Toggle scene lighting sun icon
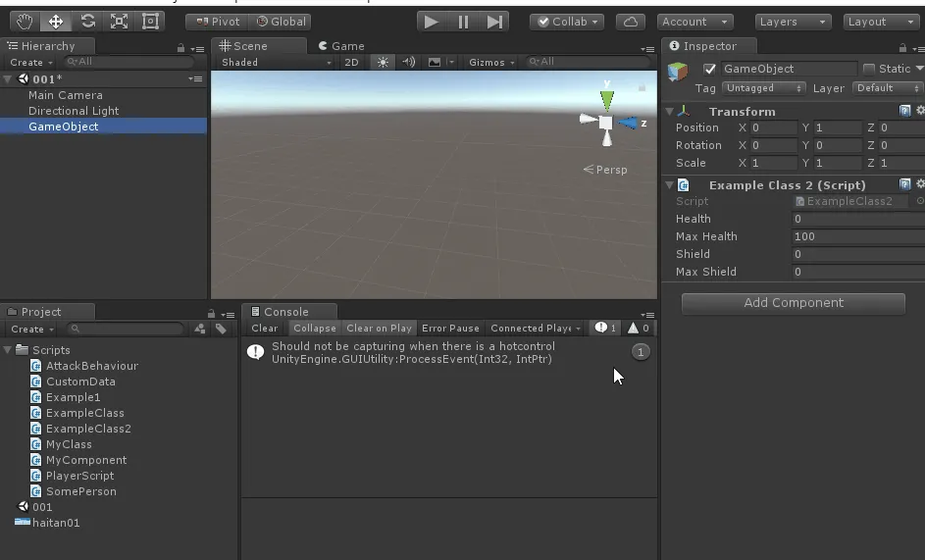Viewport: 925px width, 560px height. point(383,62)
